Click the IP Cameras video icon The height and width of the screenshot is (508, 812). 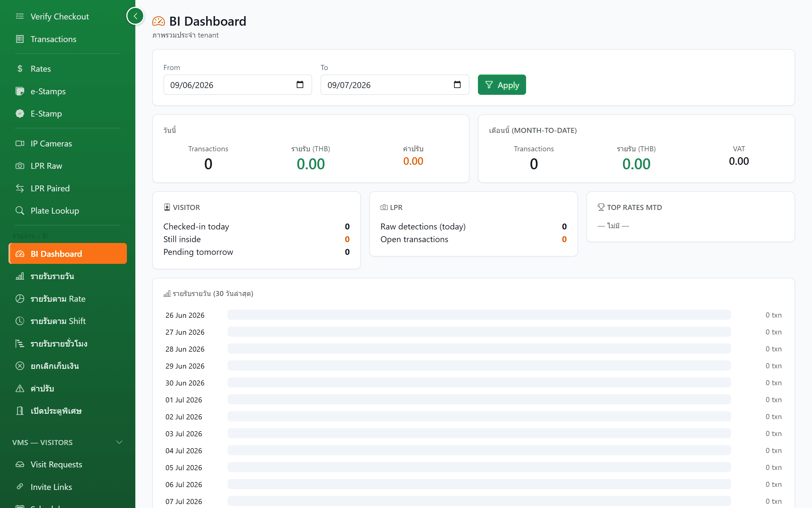tap(20, 143)
